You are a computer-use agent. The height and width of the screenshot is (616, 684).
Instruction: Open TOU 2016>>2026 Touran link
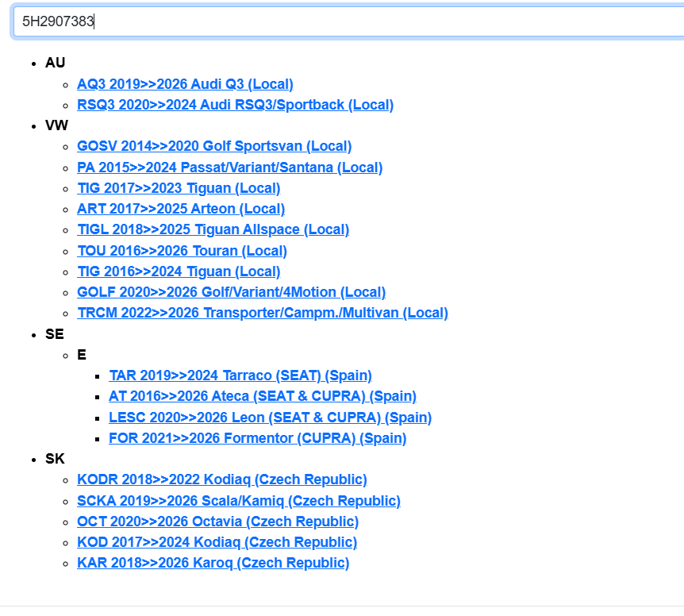182,251
